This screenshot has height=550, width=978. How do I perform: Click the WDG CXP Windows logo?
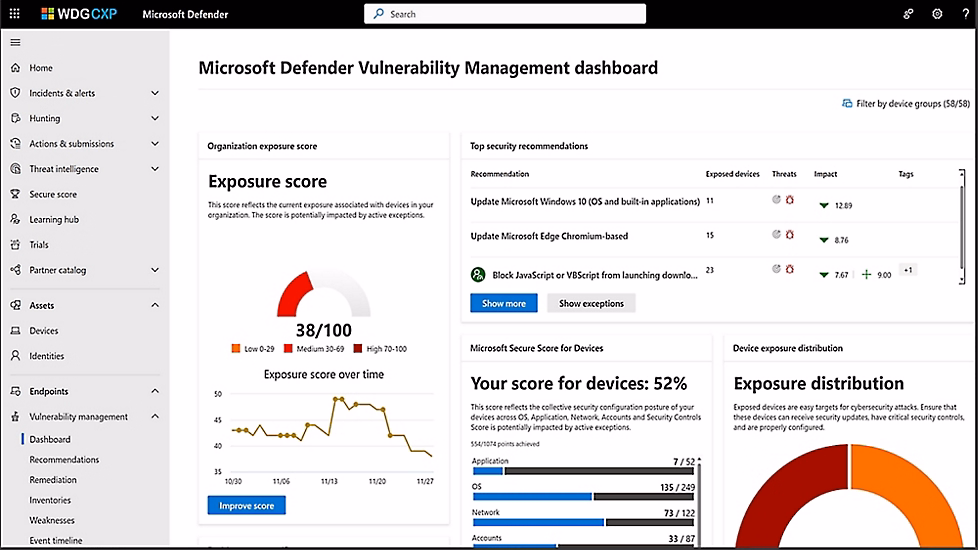[47, 14]
